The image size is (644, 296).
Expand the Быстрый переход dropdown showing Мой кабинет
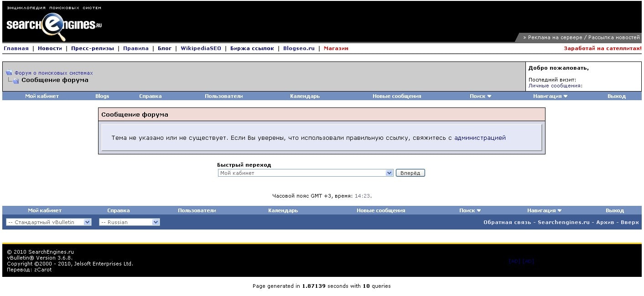306,173
